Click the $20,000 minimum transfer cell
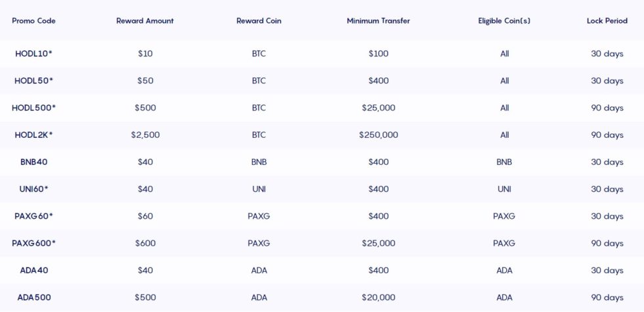 coord(378,298)
